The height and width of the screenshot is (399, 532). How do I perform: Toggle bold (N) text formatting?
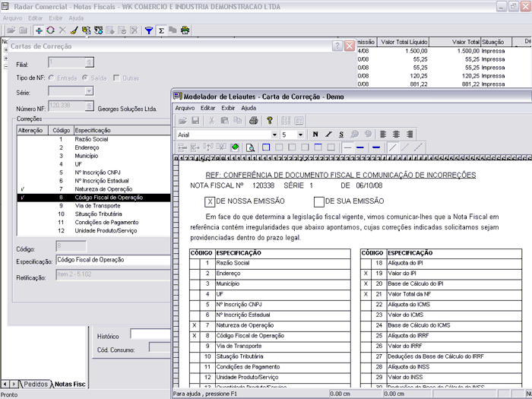pos(315,135)
